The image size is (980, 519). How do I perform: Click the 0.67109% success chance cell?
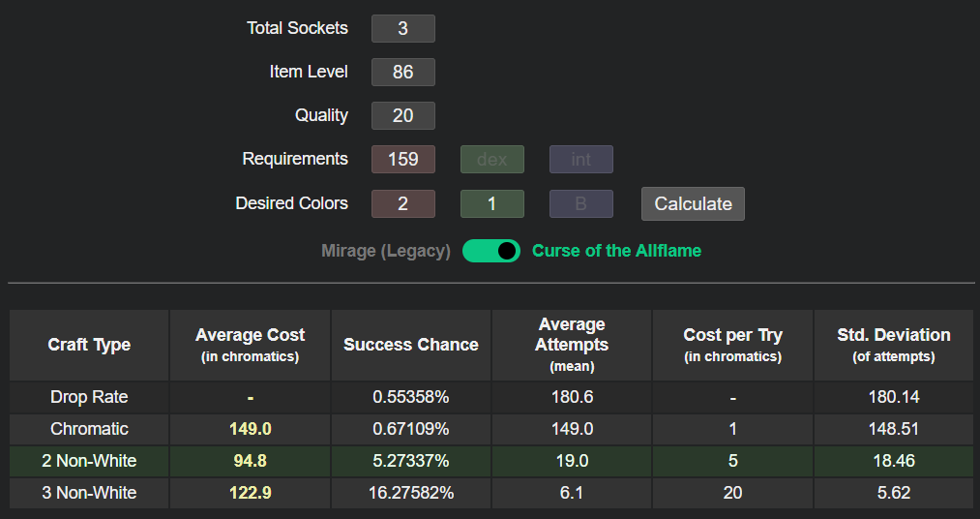click(411, 429)
